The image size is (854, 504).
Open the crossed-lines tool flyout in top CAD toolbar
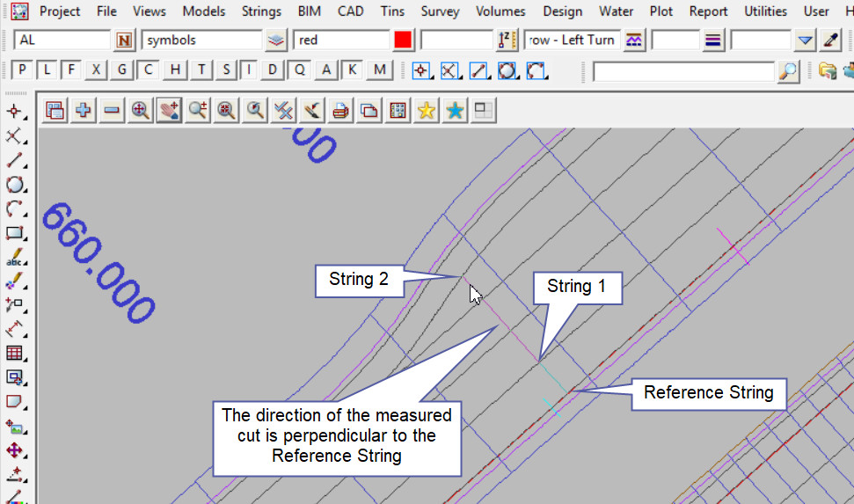[x=450, y=71]
